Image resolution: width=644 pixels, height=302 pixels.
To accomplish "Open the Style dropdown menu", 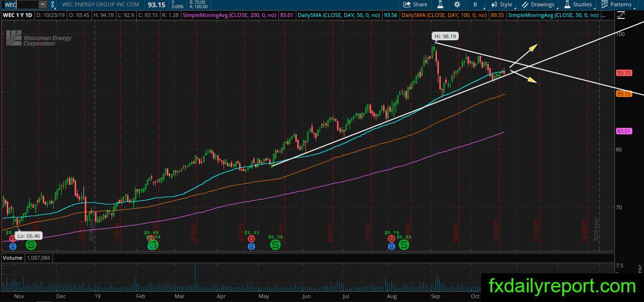I will 501,4.
